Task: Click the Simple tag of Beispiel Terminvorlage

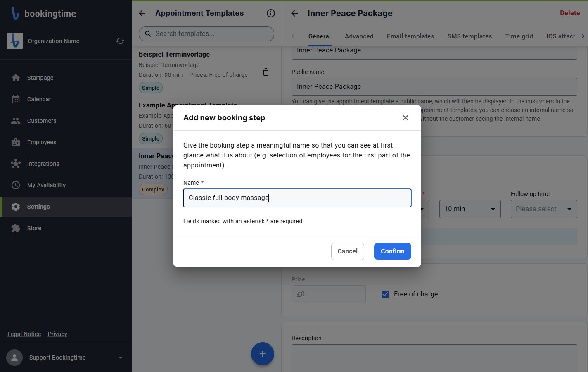Action: (151, 88)
